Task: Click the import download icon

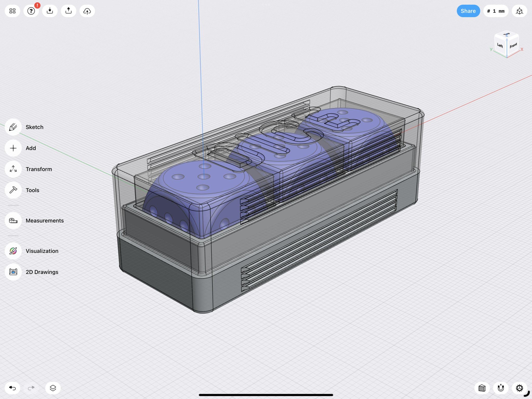Action: pos(50,11)
